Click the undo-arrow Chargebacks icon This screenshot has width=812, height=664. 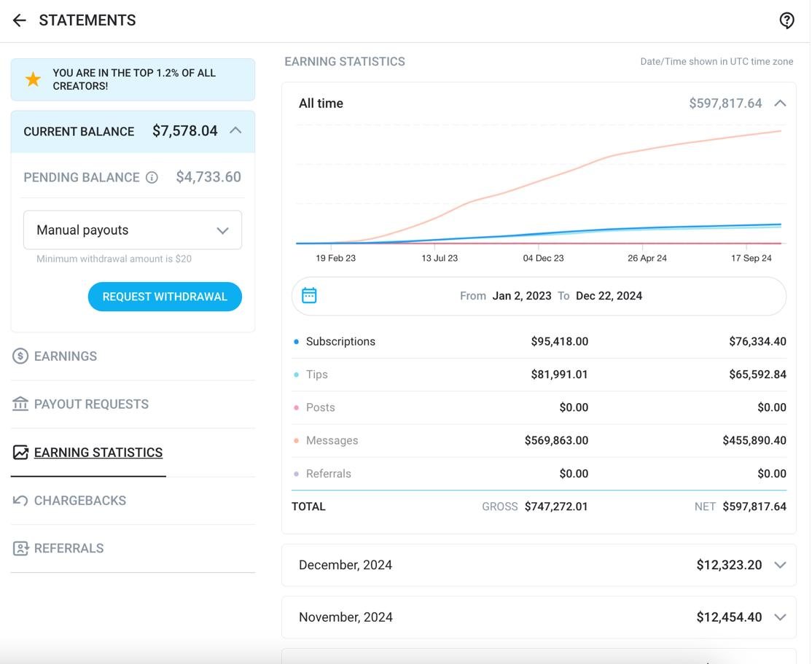click(20, 500)
